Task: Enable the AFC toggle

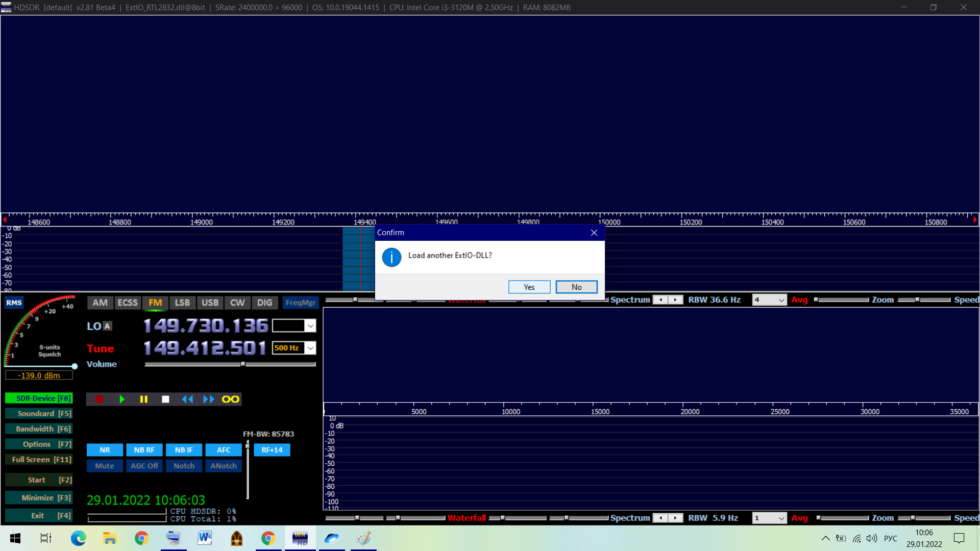Action: (x=224, y=450)
